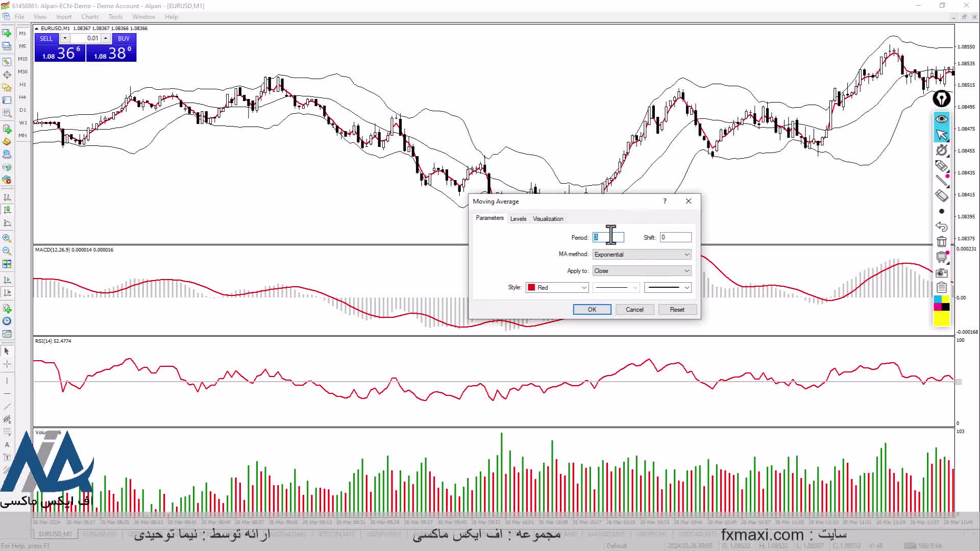Viewport: 980px width, 551px height.
Task: Click the trash can delete icon
Action: (x=941, y=242)
